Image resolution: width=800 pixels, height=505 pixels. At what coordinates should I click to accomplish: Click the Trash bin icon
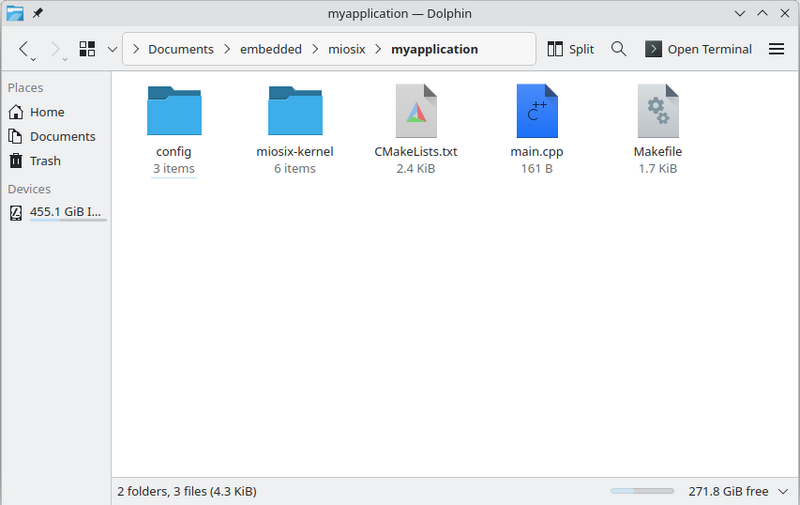coord(16,161)
